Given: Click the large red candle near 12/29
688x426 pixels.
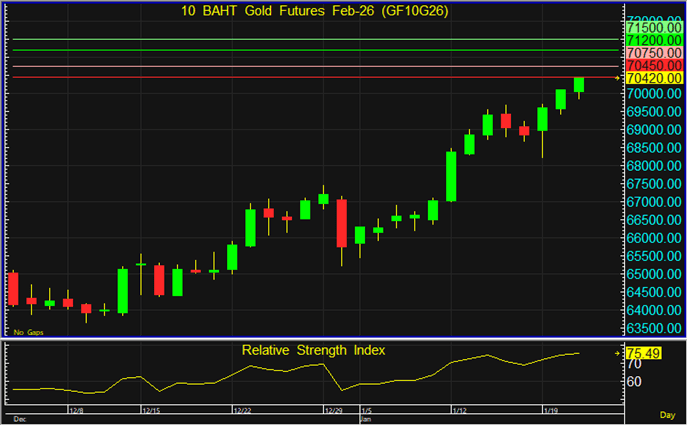Looking at the screenshot, I should (x=341, y=223).
